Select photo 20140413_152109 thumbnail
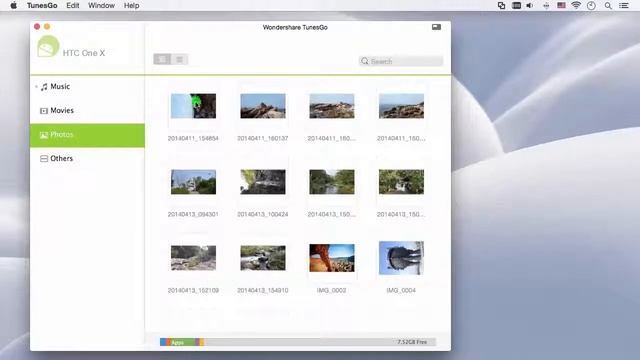Screen dimensions: 640x360 coord(193,258)
